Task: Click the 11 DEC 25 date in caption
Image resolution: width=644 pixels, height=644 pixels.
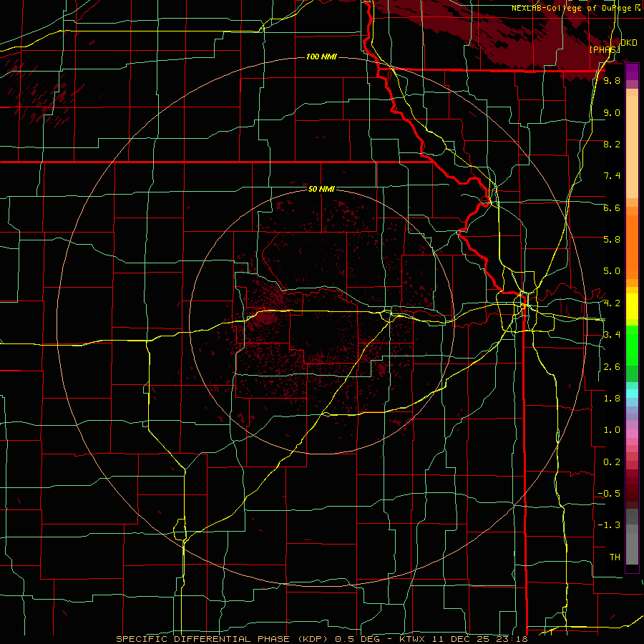Action: 459,639
